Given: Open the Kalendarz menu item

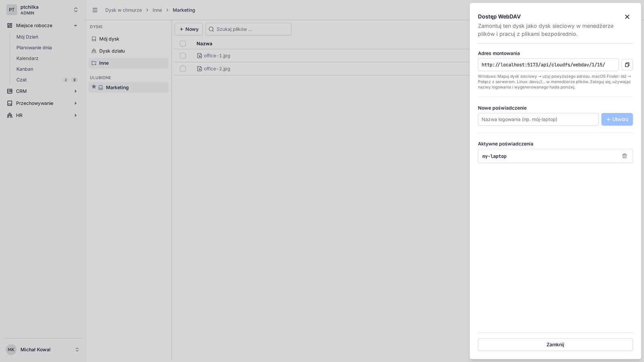Looking at the screenshot, I should tap(27, 58).
